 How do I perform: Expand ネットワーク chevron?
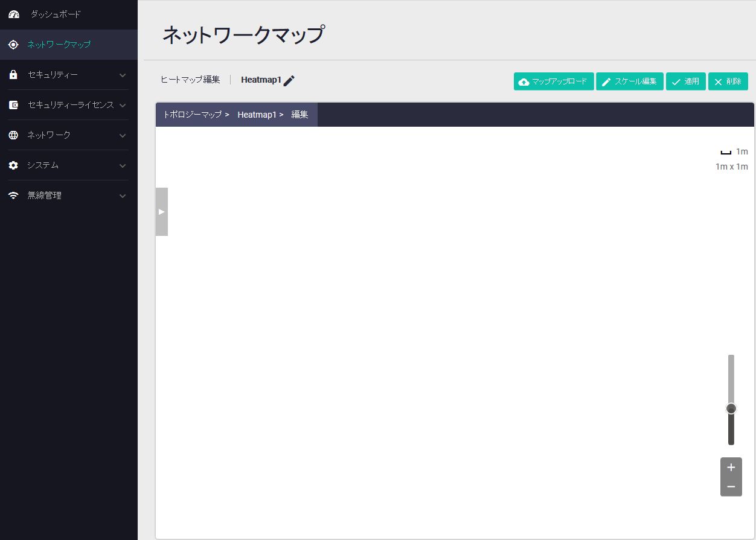(x=123, y=136)
